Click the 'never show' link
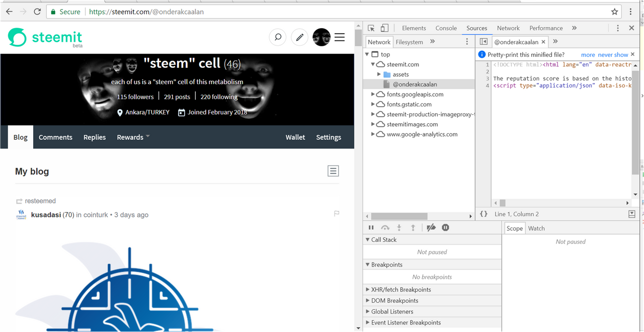This screenshot has height=332, width=644. (x=613, y=55)
